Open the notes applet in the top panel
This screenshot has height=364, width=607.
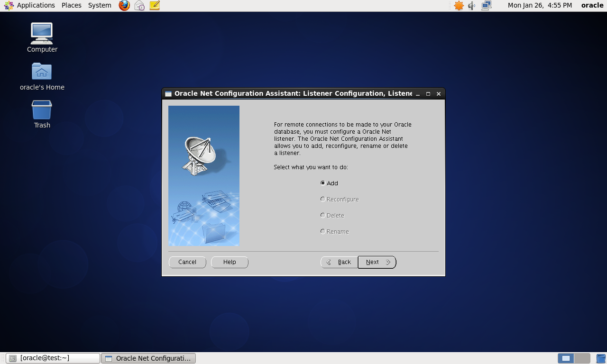(155, 6)
